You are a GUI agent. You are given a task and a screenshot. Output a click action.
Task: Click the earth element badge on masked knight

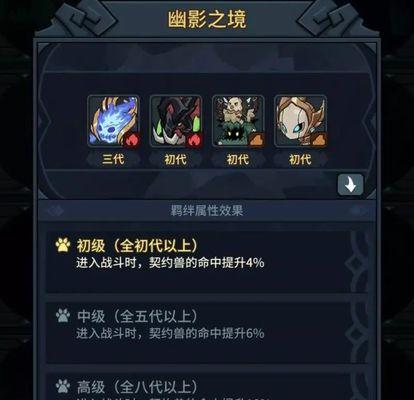coord(318,140)
